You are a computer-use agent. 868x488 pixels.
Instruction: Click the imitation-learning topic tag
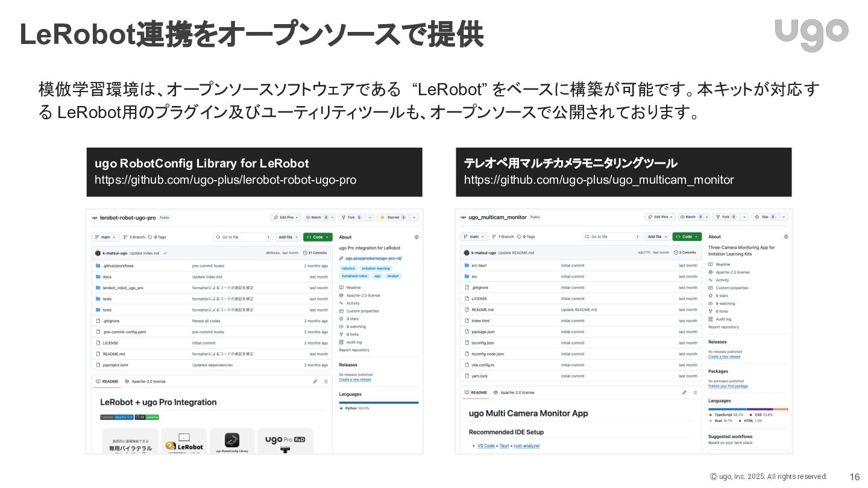tap(376, 269)
